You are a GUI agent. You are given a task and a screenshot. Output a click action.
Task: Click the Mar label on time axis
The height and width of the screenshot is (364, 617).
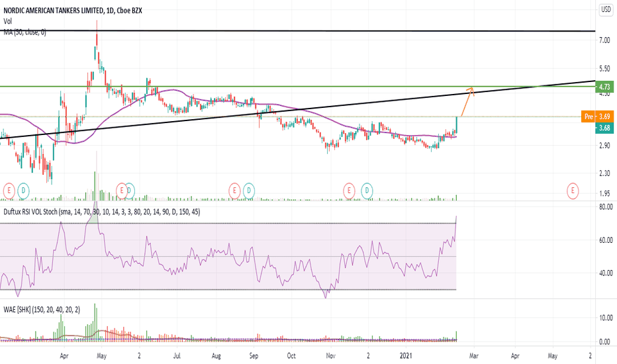pos(474,356)
